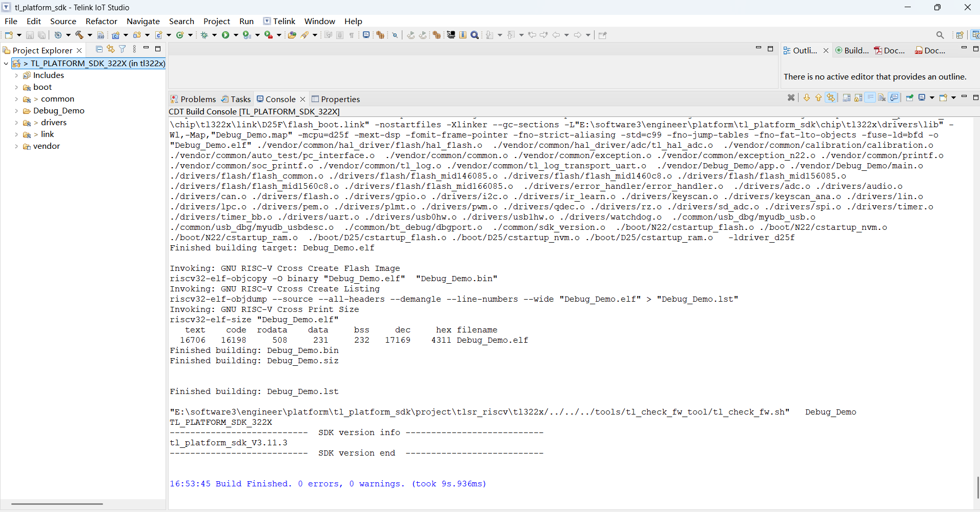Screen dimensions: 980x512
Task: Click the chip icon in toolbar
Action: 451,35
